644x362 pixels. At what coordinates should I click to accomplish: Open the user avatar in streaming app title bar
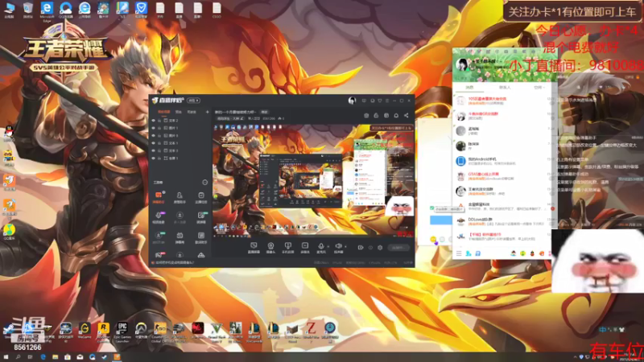(352, 101)
